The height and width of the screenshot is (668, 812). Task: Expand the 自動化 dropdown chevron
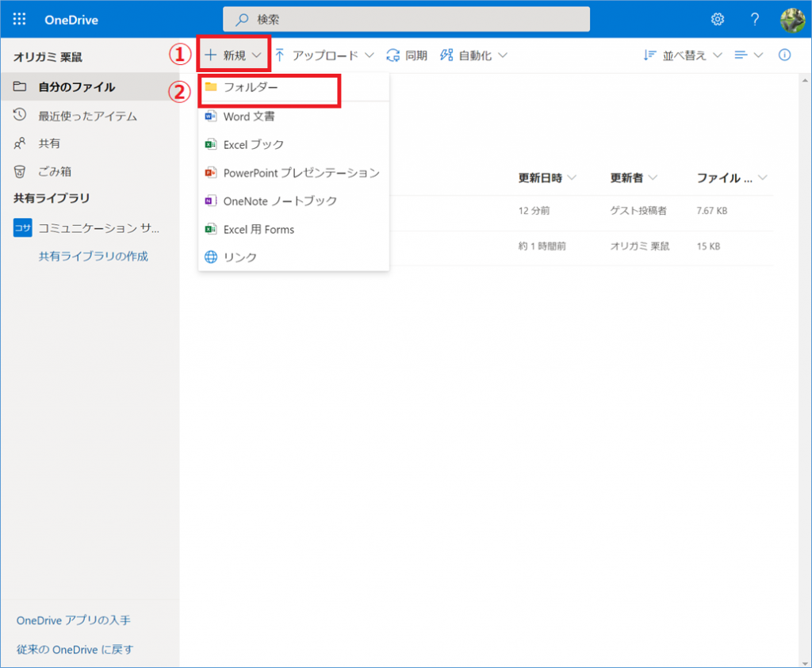pyautogui.click(x=502, y=55)
